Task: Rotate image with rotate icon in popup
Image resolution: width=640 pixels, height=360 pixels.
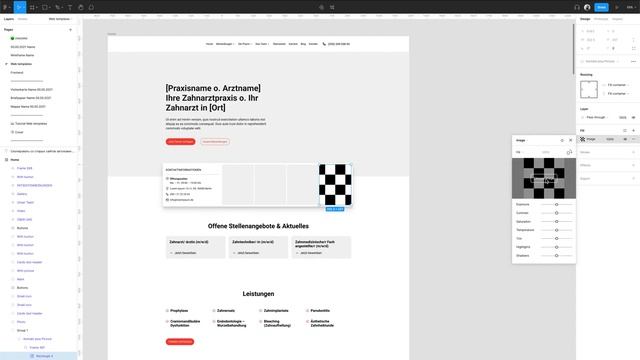Action: tap(569, 152)
